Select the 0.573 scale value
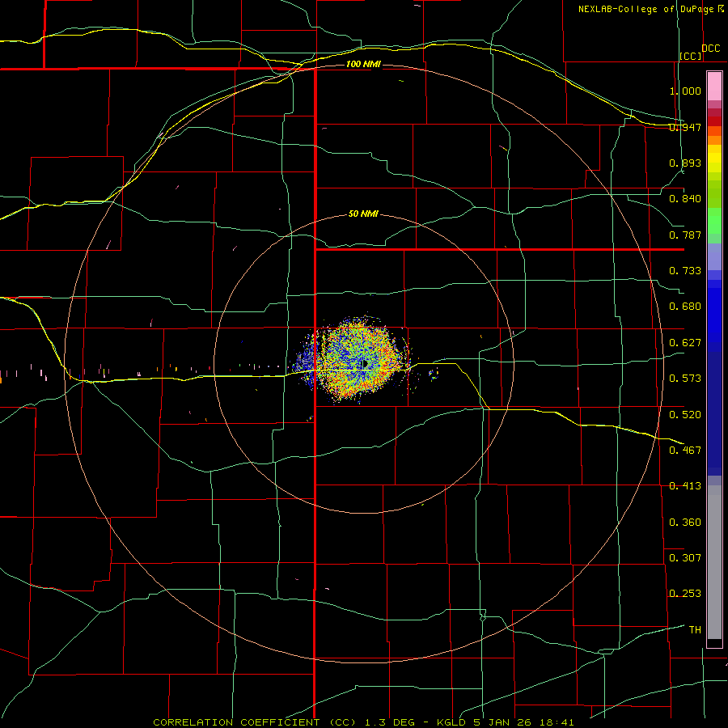Image resolution: width=728 pixels, height=728 pixels. 685,379
